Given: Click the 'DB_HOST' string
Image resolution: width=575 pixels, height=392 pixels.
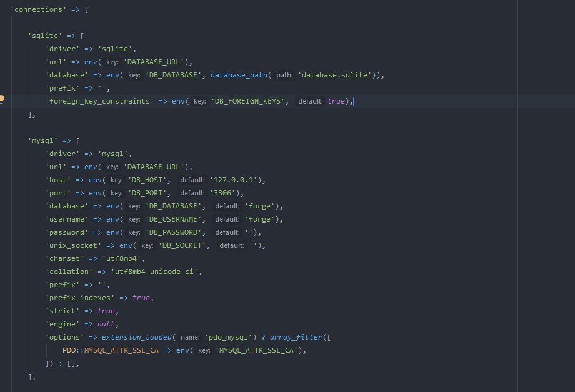Looking at the screenshot, I should click(147, 180).
